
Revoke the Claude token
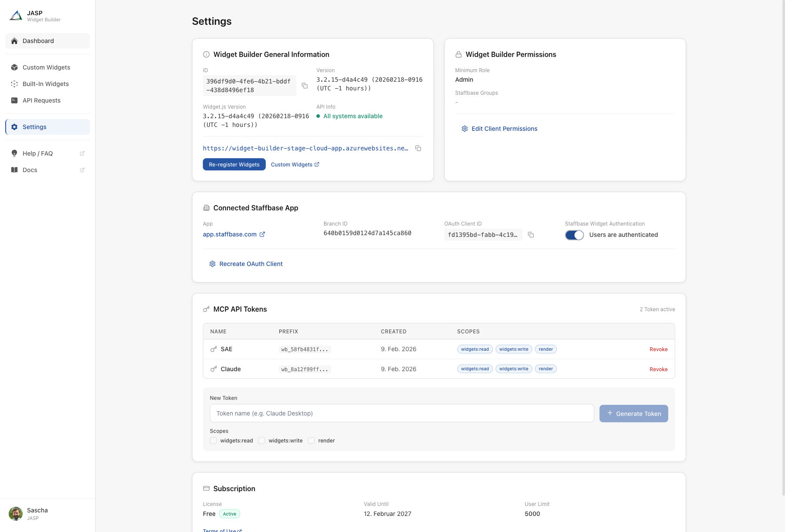pyautogui.click(x=658, y=369)
